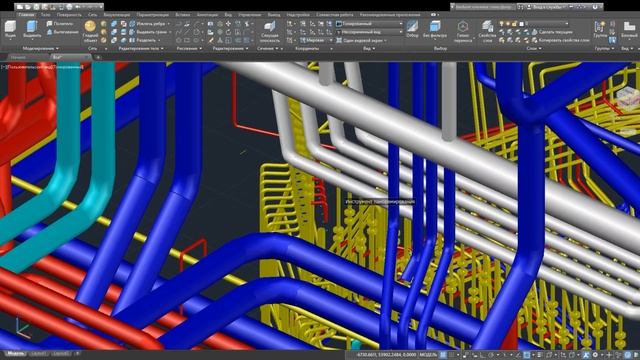Viewport: 640px width, 360px height.
Task: Switch to the Home (Главная) ribbon tab
Action: tap(27, 15)
